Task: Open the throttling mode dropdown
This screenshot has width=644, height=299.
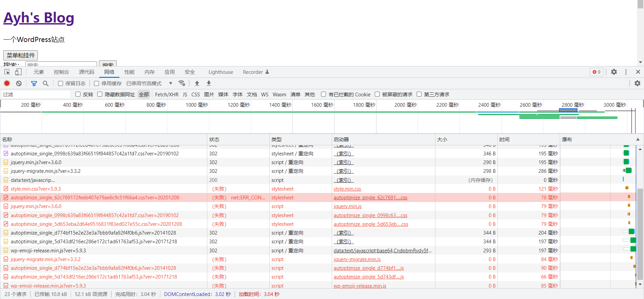Action: (x=149, y=83)
